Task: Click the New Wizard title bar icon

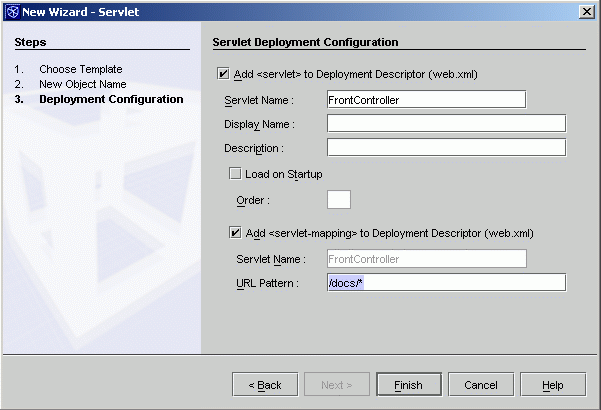Action: [11, 10]
